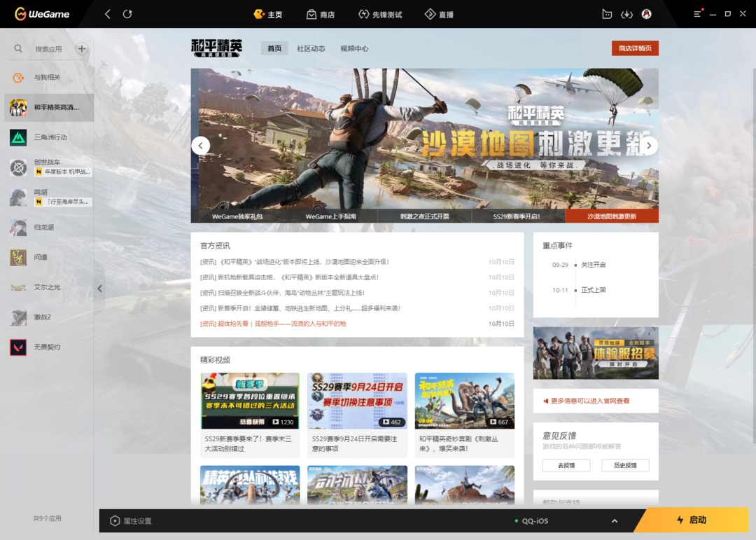
Task: Click the back arrow navigation icon
Action: click(x=106, y=14)
